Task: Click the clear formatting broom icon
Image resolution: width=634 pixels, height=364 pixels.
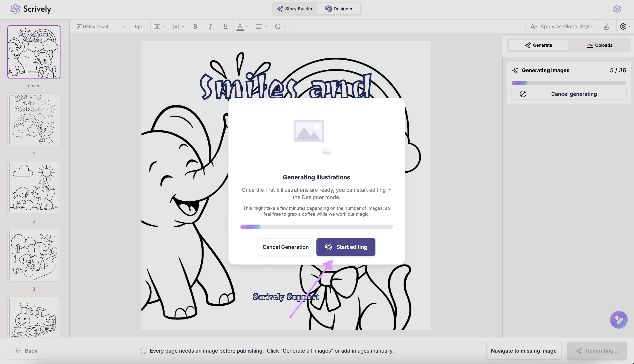Action: [607, 27]
